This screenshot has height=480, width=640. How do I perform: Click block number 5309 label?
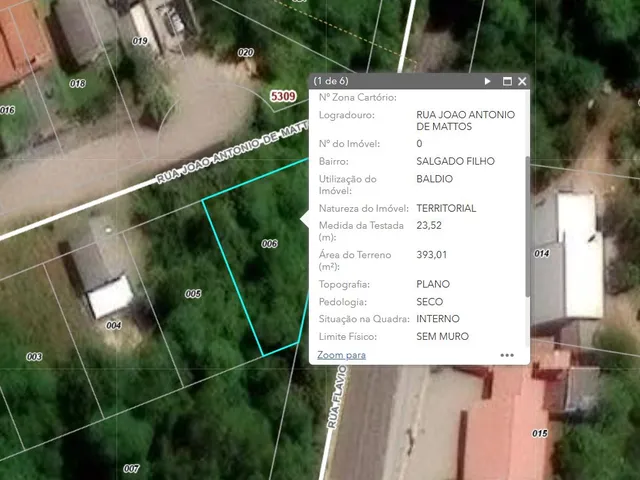[283, 96]
